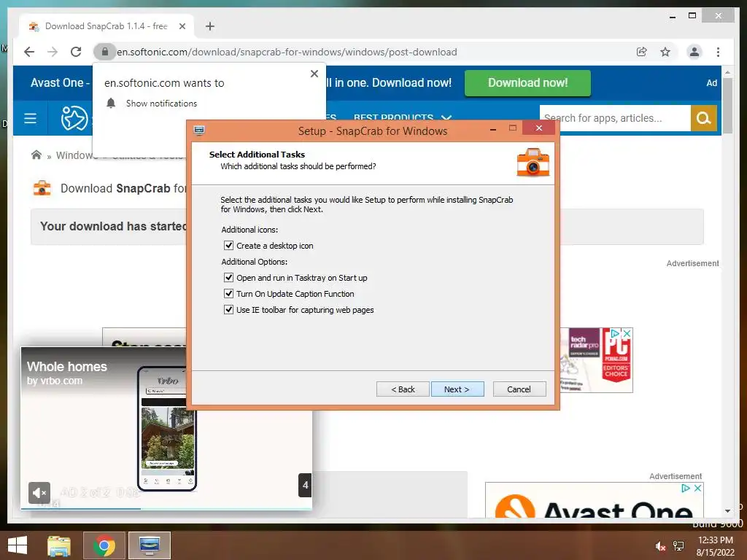The height and width of the screenshot is (560, 747).
Task: Uncheck Use IE toolbar for capturing web pages
Action: click(x=228, y=309)
